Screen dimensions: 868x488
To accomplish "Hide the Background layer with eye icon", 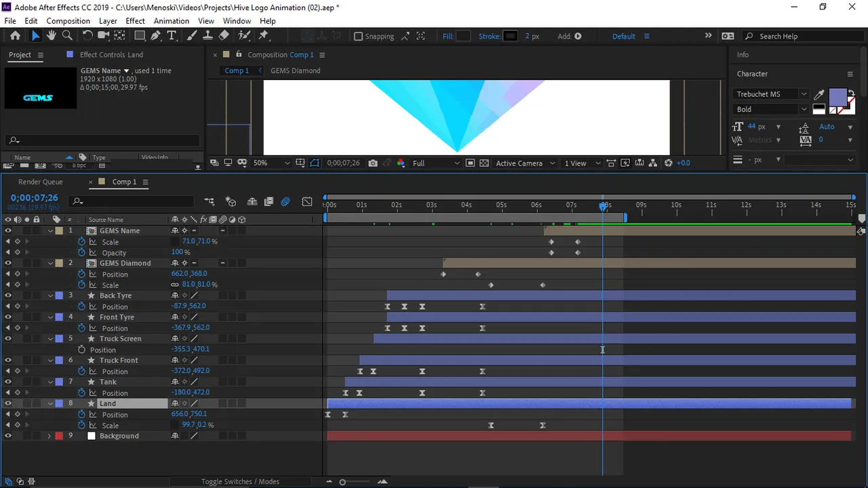I will pyautogui.click(x=8, y=436).
